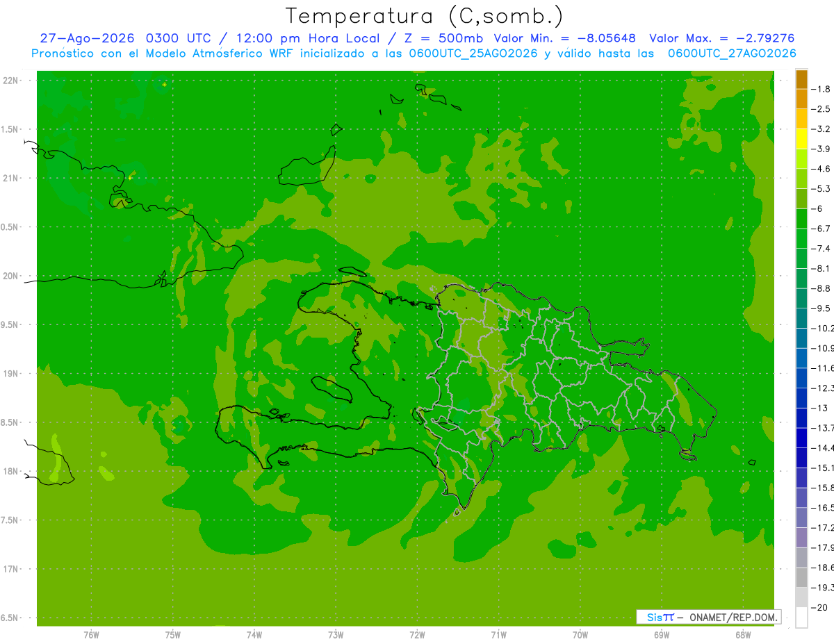Click the 22N latitude label
The image size is (834, 644).
10,81
